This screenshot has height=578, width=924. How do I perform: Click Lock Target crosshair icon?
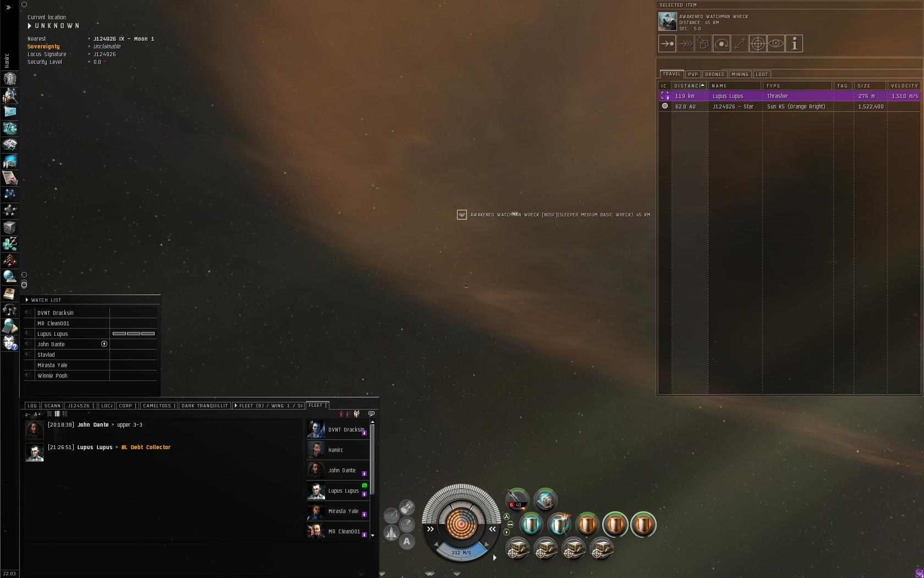tap(758, 43)
